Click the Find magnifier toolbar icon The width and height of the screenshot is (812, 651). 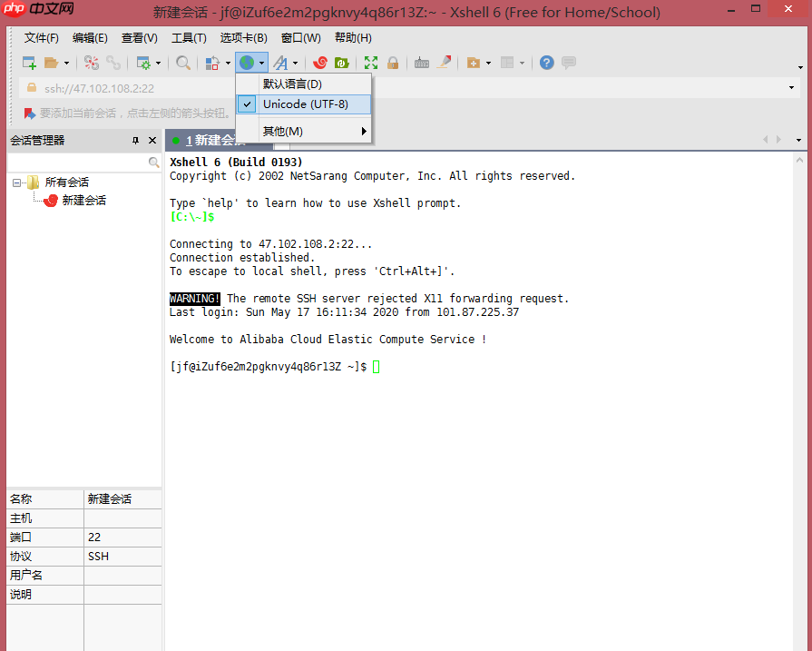[182, 63]
